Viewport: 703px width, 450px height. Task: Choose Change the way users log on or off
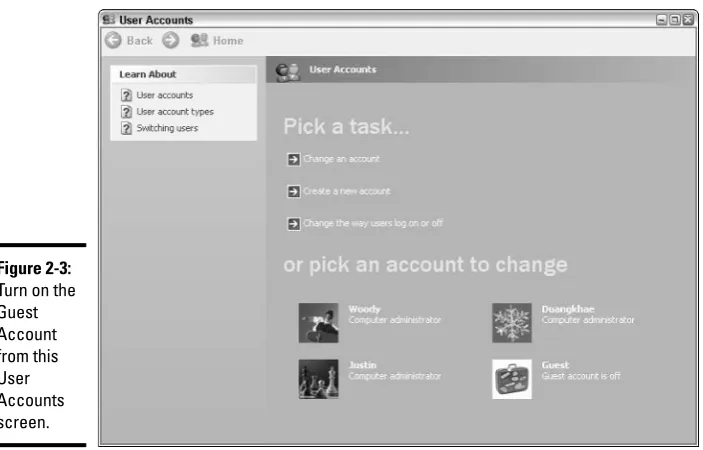point(373,223)
